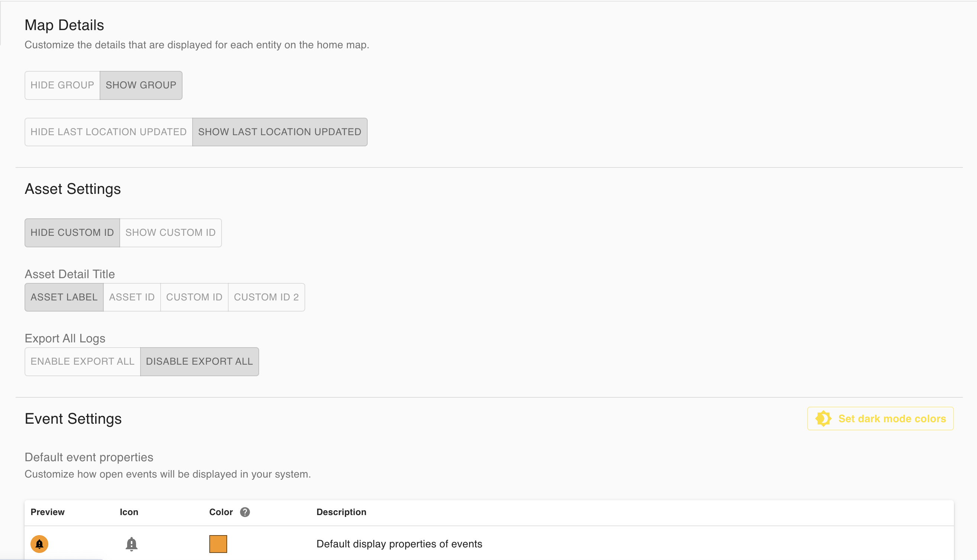The width and height of the screenshot is (977, 560).
Task: Set asset detail title to Custom ID 2
Action: [266, 297]
